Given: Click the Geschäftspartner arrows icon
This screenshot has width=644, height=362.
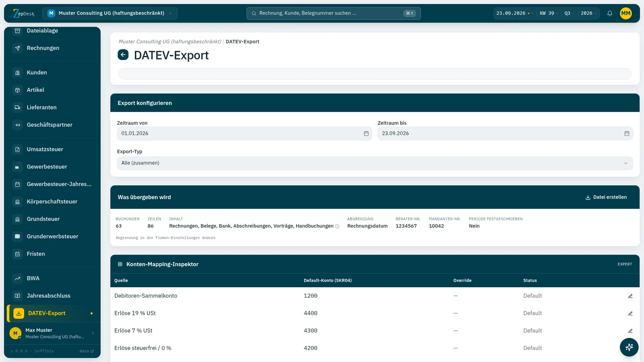Looking at the screenshot, I should 17,125.
